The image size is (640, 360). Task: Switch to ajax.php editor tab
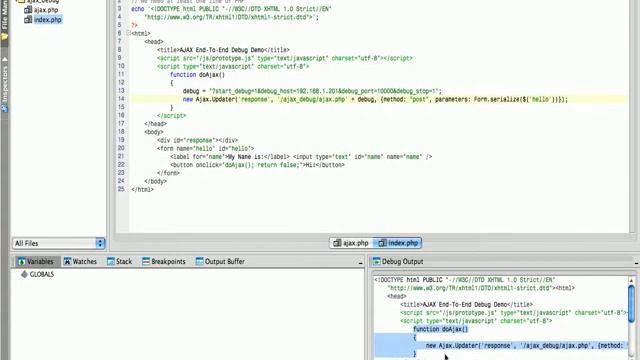pos(351,243)
